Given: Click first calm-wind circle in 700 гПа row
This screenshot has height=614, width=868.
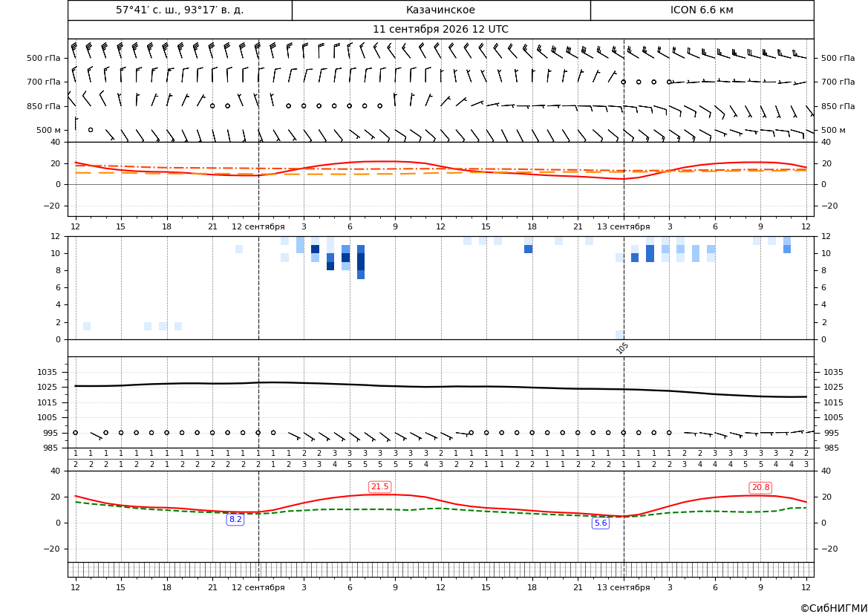Looking at the screenshot, I should (x=623, y=82).
